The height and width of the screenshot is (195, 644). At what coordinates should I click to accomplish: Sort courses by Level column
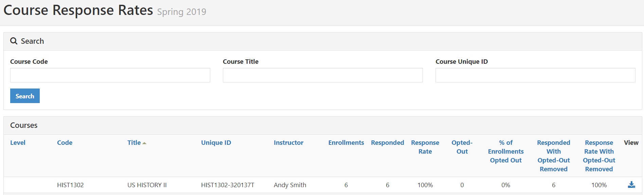click(x=18, y=143)
